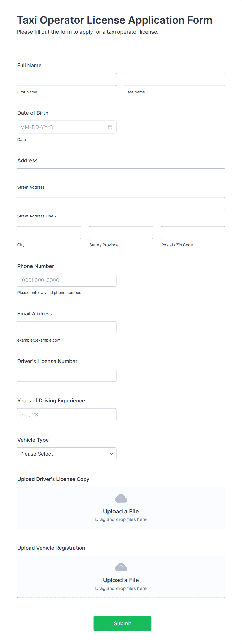Click the vehicle registration upload cloud icon

[x=121, y=567]
